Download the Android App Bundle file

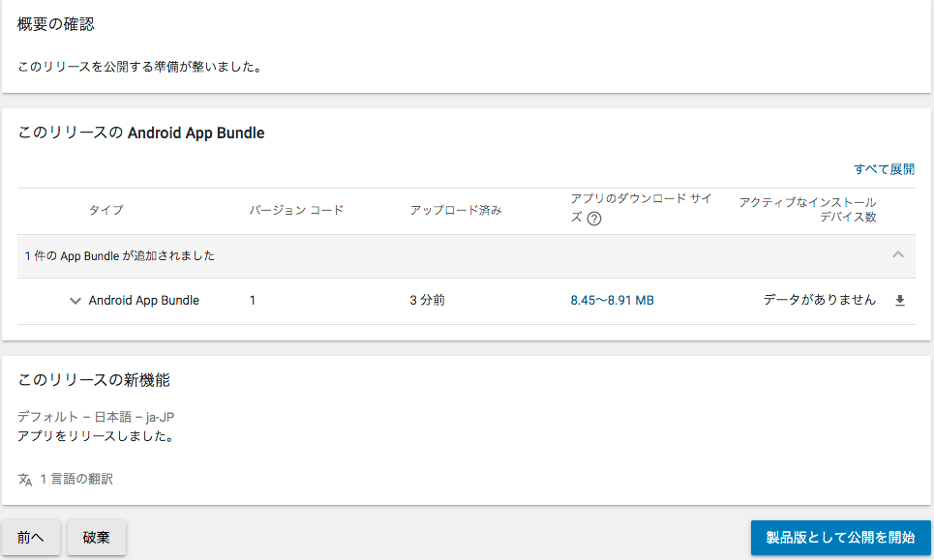(900, 301)
